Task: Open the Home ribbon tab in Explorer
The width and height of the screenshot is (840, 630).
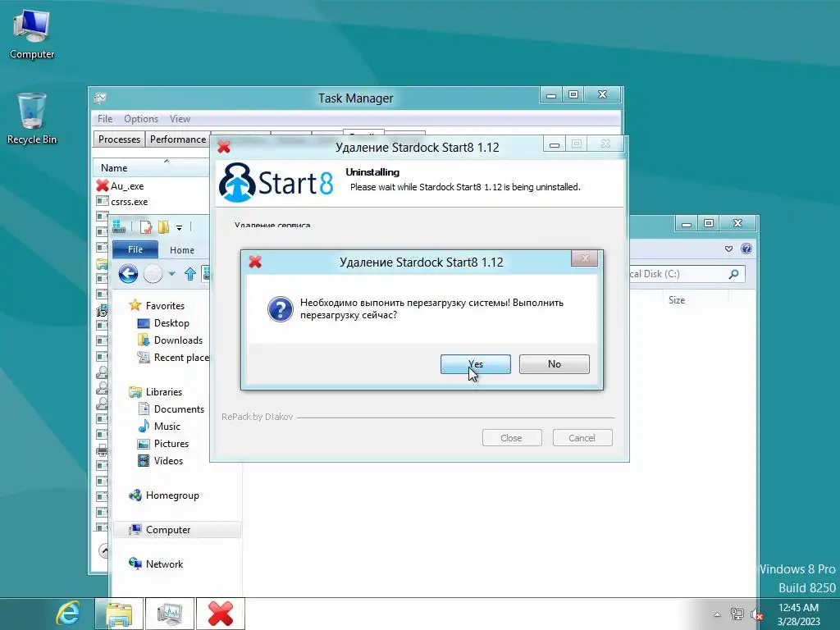Action: pos(182,250)
